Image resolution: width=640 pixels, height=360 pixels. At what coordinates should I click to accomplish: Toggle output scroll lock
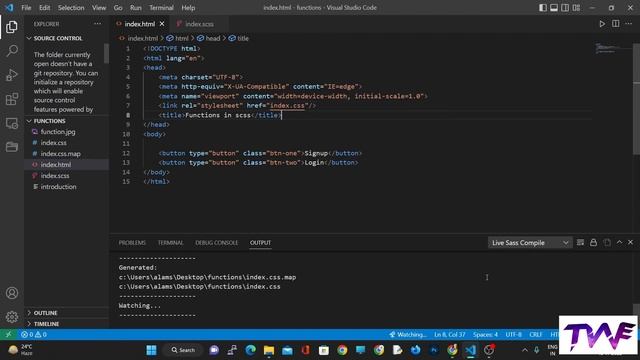pos(593,242)
